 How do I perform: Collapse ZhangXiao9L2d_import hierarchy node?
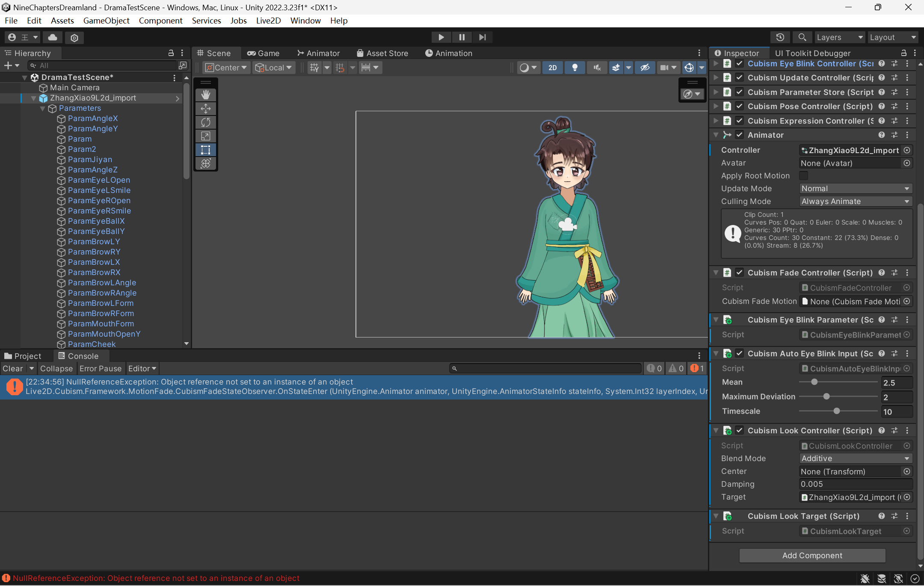coord(33,98)
